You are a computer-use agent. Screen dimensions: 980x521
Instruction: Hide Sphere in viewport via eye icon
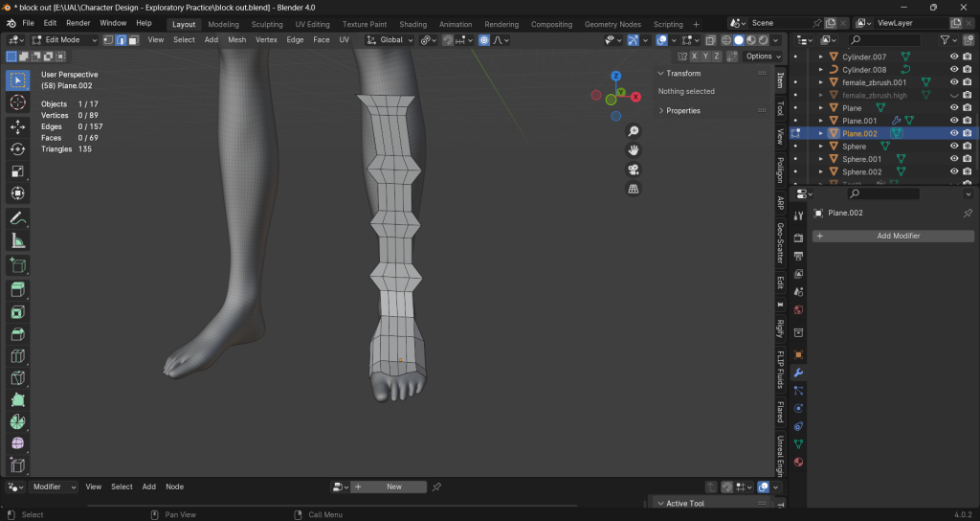click(x=954, y=147)
